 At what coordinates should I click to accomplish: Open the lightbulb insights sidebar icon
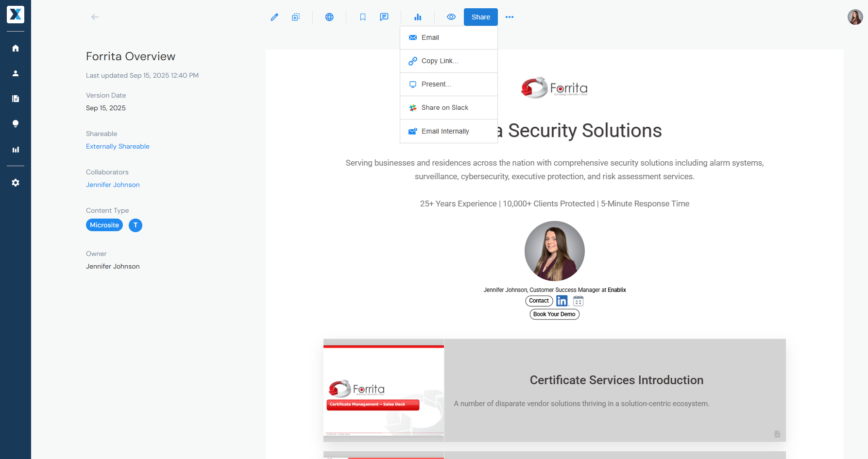(x=16, y=124)
